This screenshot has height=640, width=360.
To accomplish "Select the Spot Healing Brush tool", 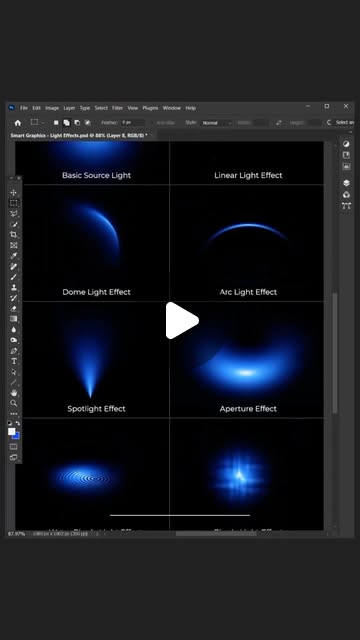I will tap(14, 267).
